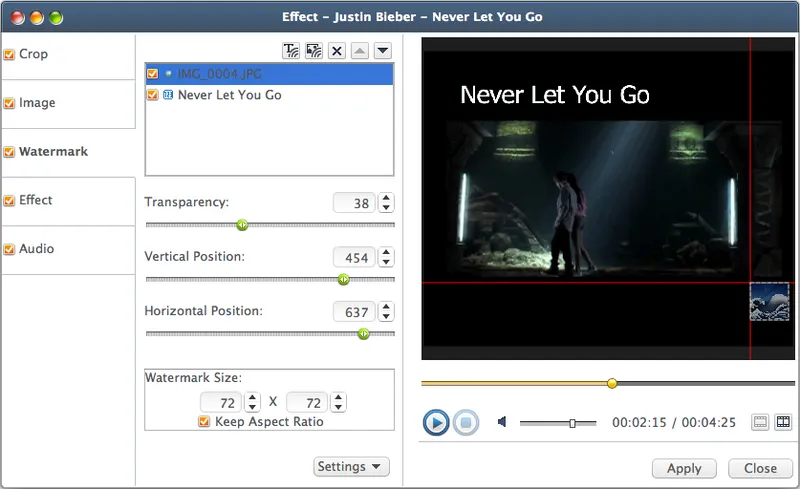This screenshot has width=800, height=489.
Task: Toggle the Image checkbox
Action: pyautogui.click(x=9, y=103)
